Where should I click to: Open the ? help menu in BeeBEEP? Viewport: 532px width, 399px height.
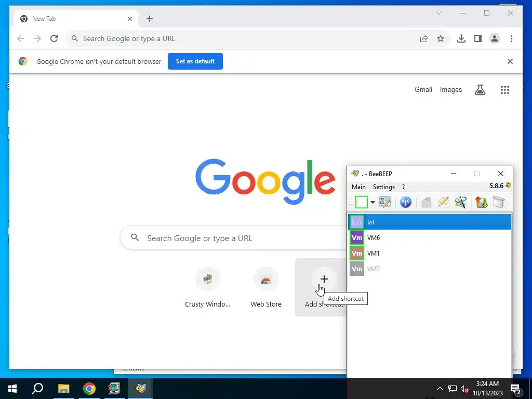403,187
